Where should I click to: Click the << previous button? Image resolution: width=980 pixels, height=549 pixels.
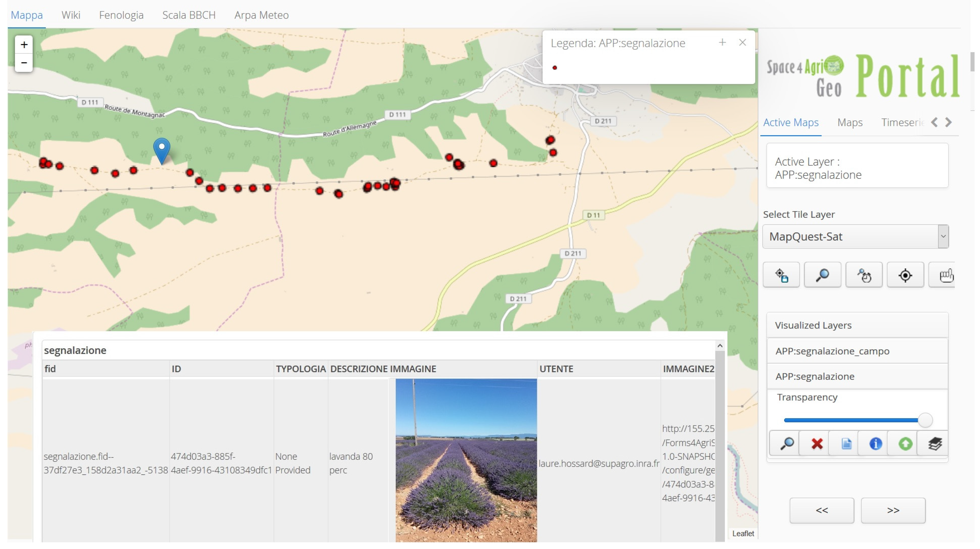(x=821, y=510)
